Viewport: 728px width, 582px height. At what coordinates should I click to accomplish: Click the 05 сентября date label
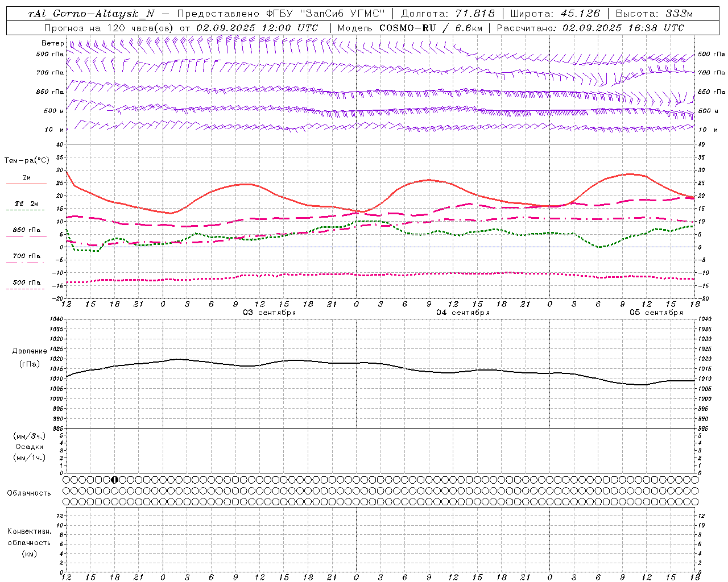[x=656, y=313]
